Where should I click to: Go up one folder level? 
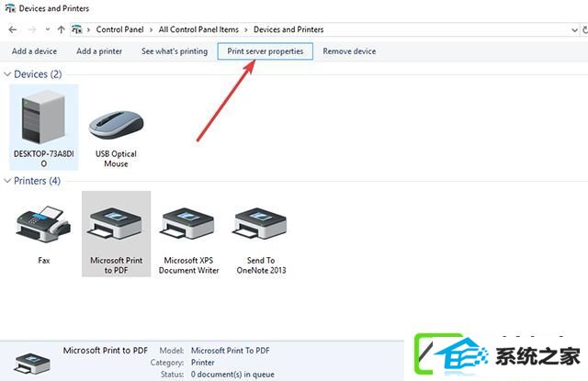(62, 29)
